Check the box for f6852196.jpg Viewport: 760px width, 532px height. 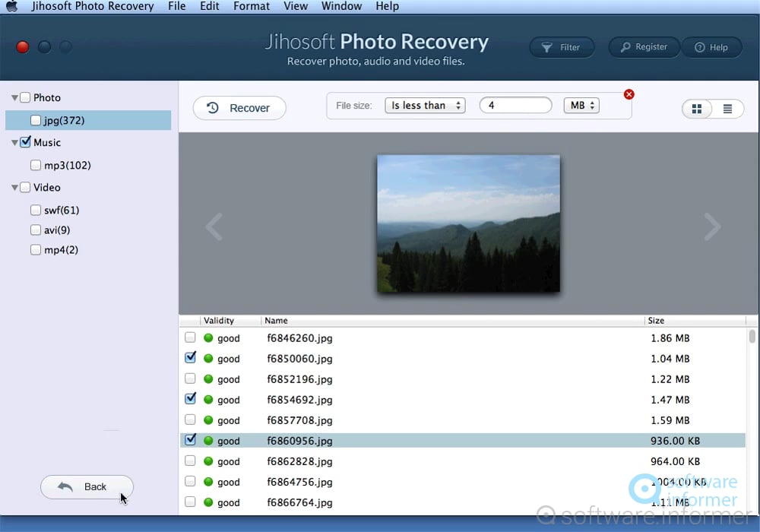(190, 378)
